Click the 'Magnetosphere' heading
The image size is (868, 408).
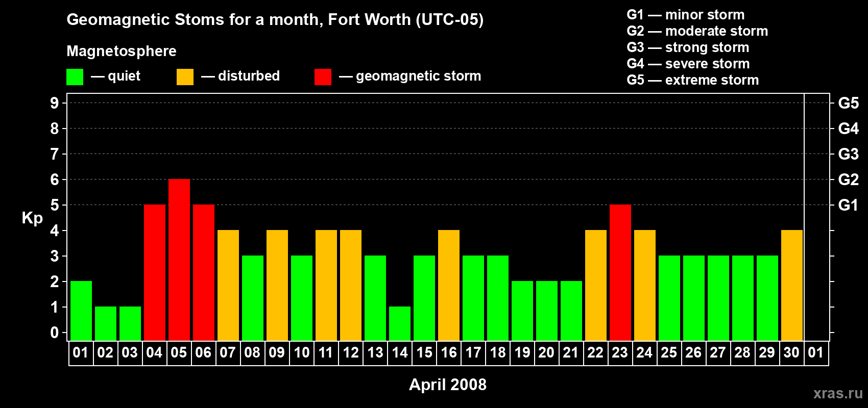click(122, 52)
